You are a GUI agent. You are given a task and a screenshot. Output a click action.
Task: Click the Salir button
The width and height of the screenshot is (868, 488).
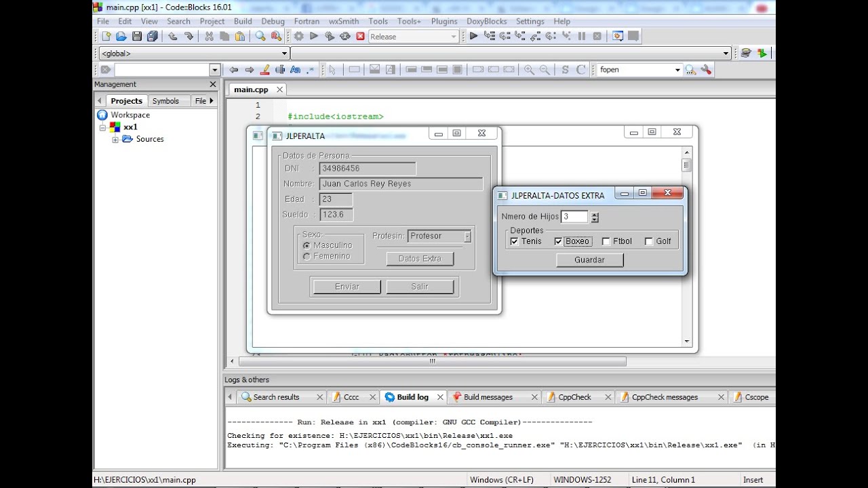[x=420, y=287]
